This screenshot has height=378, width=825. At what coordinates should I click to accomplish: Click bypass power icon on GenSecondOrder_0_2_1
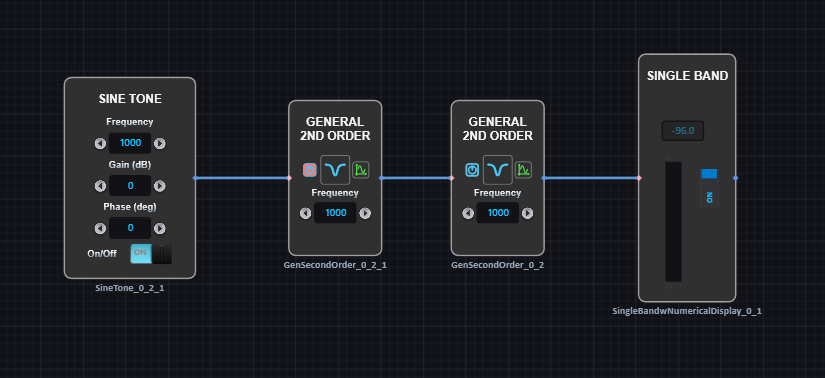tap(310, 170)
